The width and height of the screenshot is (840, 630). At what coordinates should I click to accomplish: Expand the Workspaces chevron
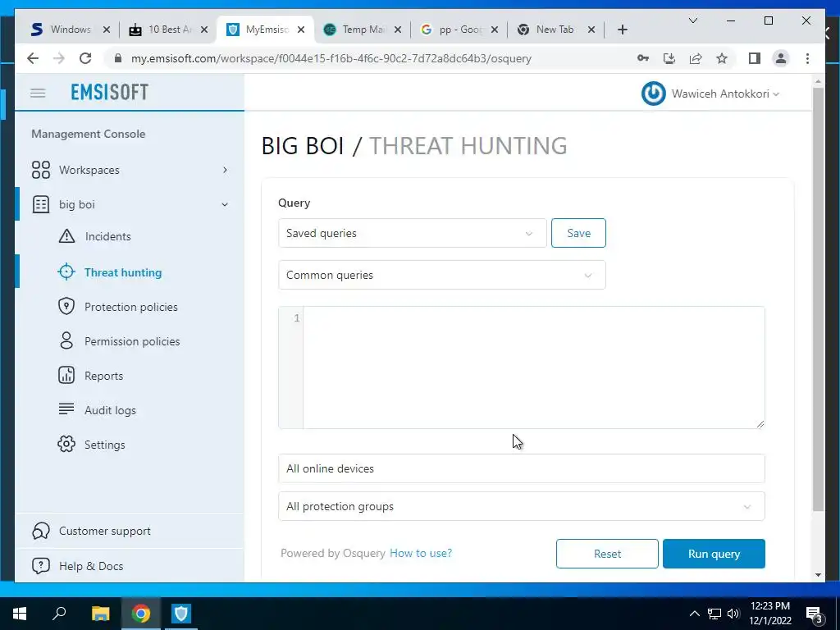225,170
